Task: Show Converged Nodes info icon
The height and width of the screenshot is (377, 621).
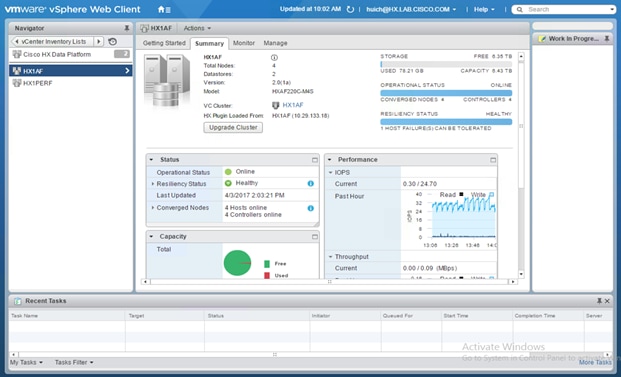Action: coord(310,208)
